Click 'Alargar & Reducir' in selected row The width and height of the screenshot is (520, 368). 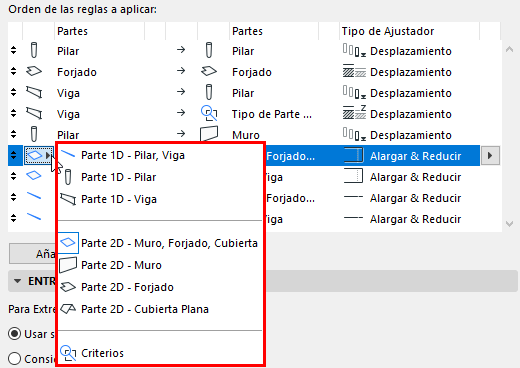[x=415, y=156]
